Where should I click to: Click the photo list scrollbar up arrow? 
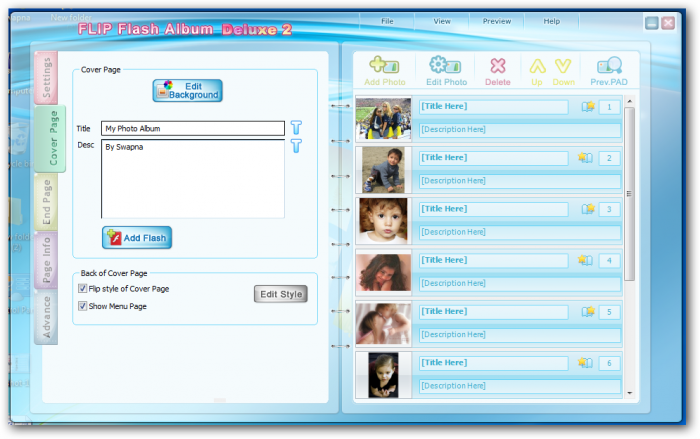(x=629, y=102)
